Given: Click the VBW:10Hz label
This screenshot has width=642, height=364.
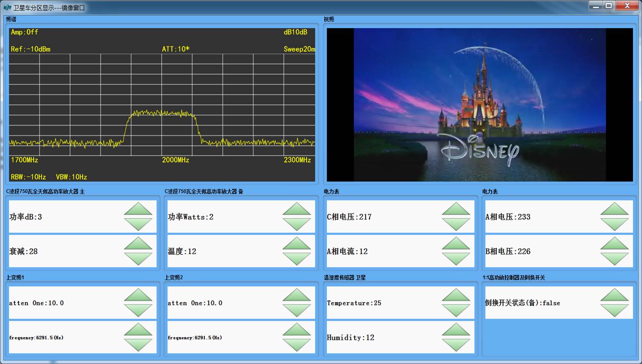Looking at the screenshot, I should point(72,177).
